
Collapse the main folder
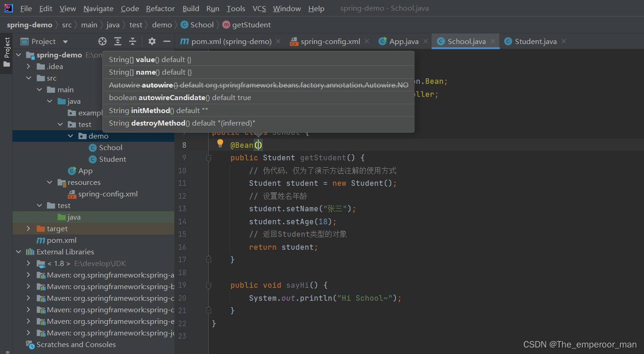tap(39, 89)
